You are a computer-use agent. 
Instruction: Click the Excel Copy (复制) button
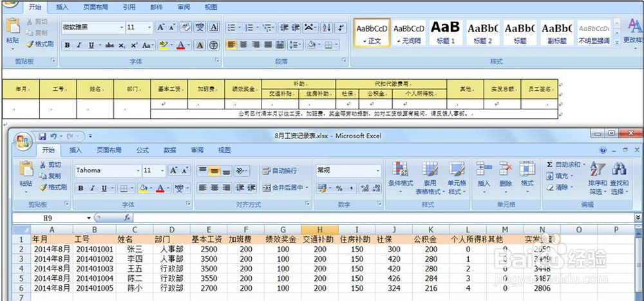[50, 176]
